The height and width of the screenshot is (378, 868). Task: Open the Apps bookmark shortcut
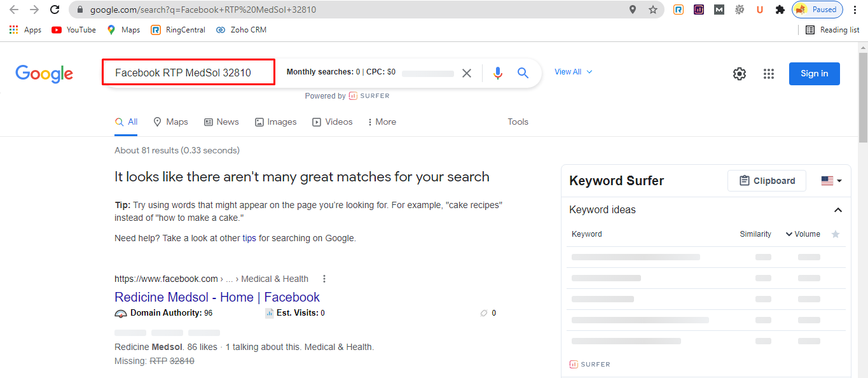[26, 30]
